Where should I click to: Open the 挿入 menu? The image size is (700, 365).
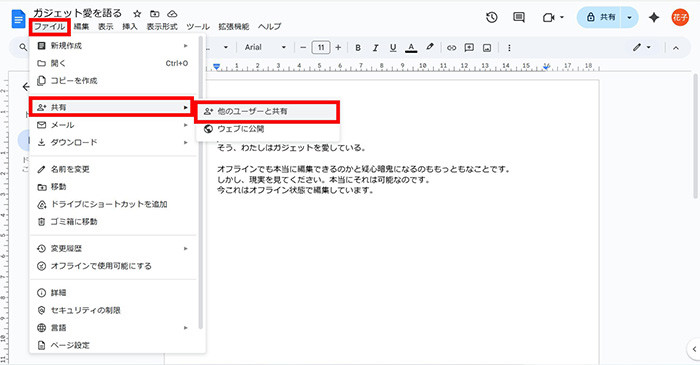coord(129,27)
